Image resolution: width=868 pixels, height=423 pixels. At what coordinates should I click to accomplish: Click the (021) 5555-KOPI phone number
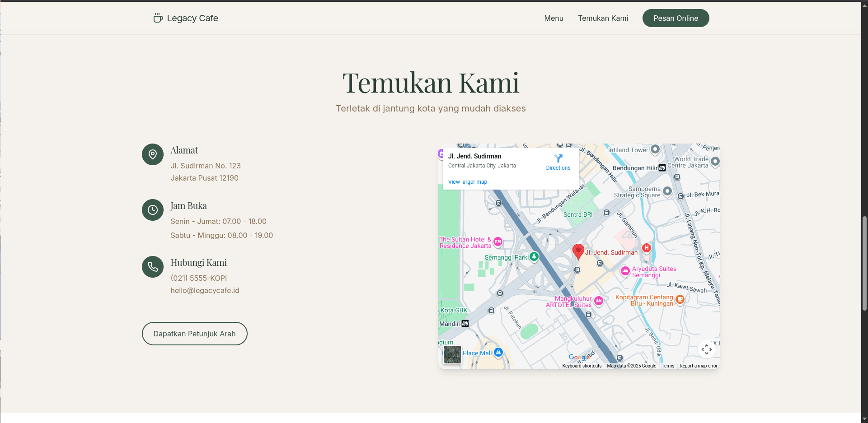coord(198,278)
